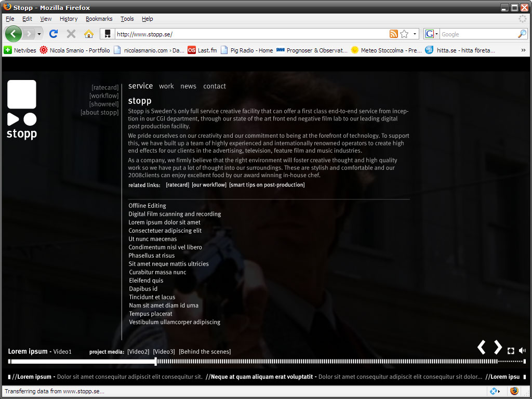Open the Prognoser & Observat... bookmark
Viewport: 532px width, 399px height.
(x=312, y=50)
